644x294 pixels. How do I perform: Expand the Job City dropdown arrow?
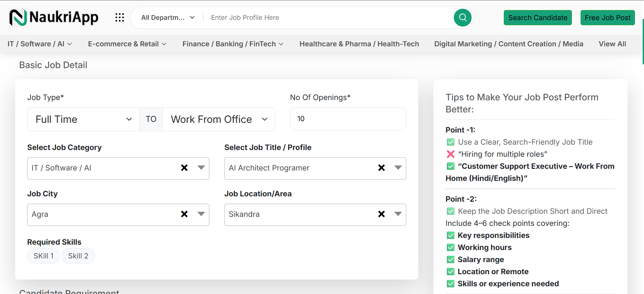point(201,214)
